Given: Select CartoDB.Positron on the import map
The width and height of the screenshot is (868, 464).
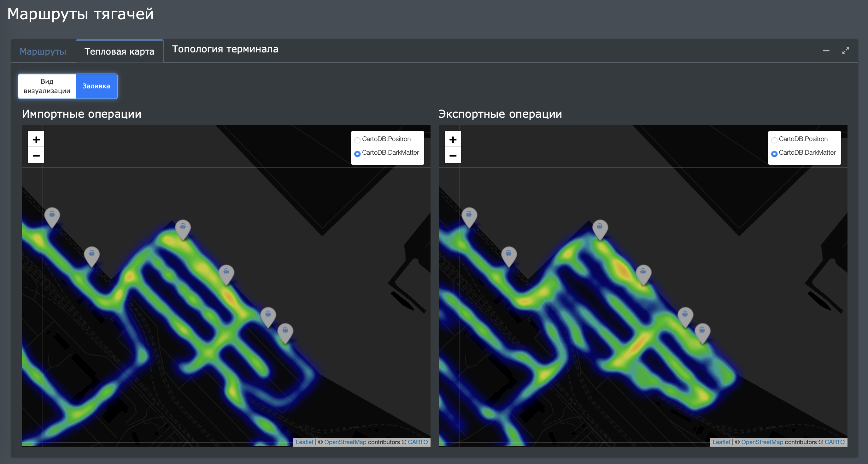Looking at the screenshot, I should 357,140.
